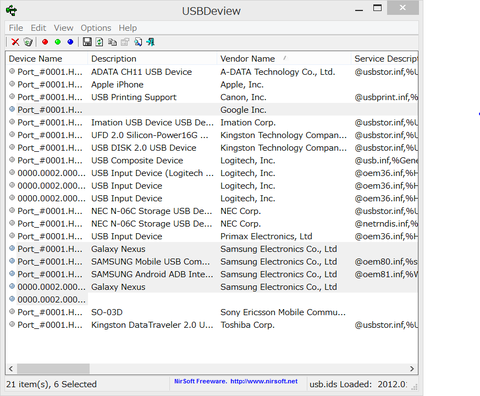The height and width of the screenshot is (396, 480).
Task: Click the Apple, Inc. vendor cell
Action: click(242, 85)
